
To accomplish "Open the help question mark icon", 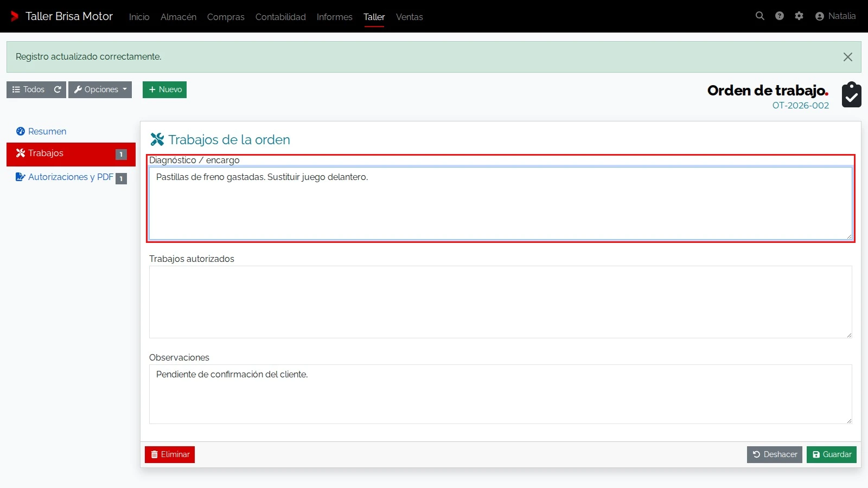I will point(780,16).
